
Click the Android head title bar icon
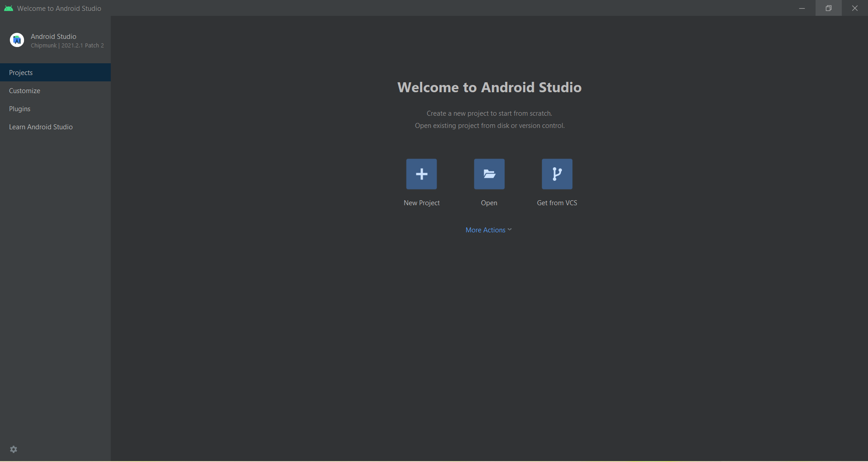(8, 8)
